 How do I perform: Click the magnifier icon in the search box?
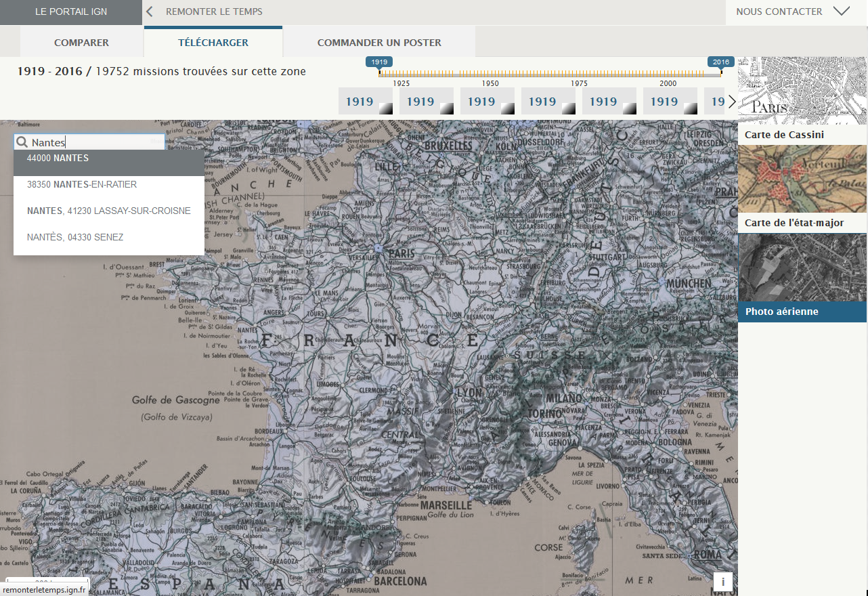[22, 142]
